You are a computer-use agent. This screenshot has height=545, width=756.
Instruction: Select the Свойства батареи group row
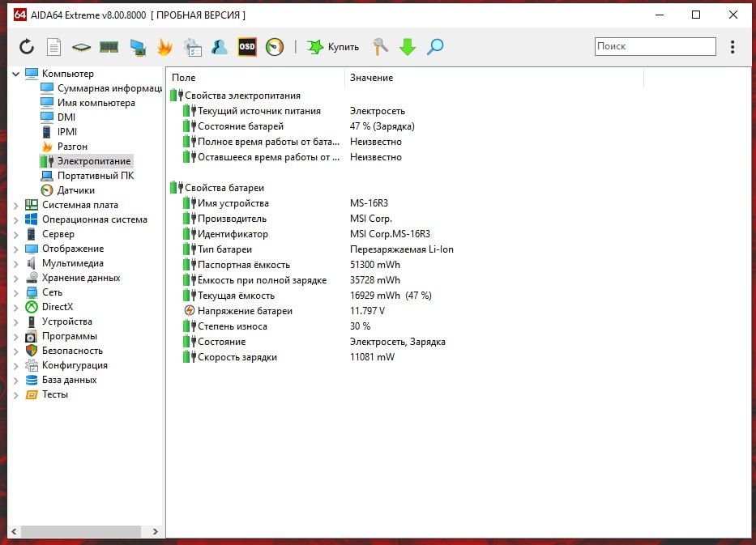(x=217, y=188)
